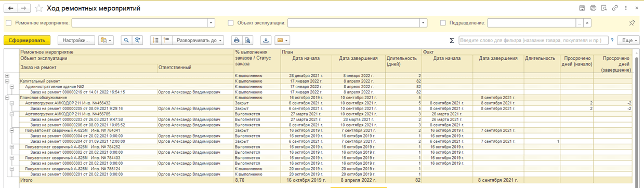Select order row 000000206 от 08.09.2021
Image resolution: width=644 pixels, height=188 pixels.
click(77, 125)
